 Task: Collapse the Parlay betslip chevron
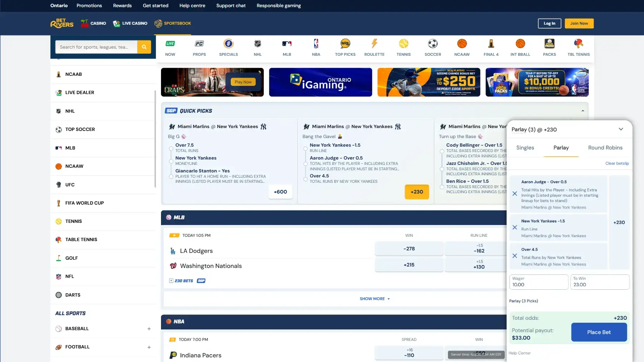(x=621, y=129)
